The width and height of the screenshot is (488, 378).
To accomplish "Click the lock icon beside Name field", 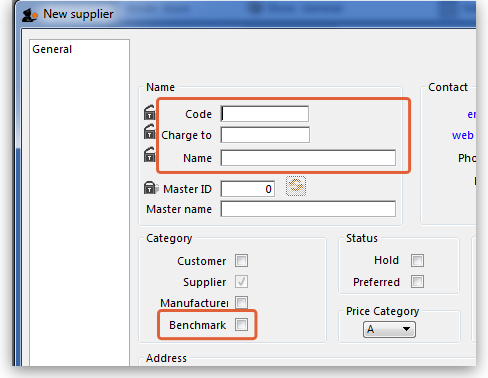I will 150,155.
